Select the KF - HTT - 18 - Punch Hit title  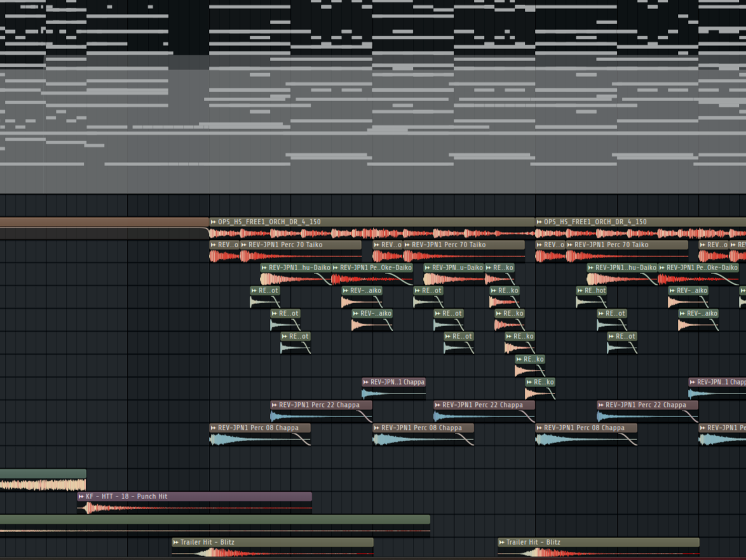point(126,496)
